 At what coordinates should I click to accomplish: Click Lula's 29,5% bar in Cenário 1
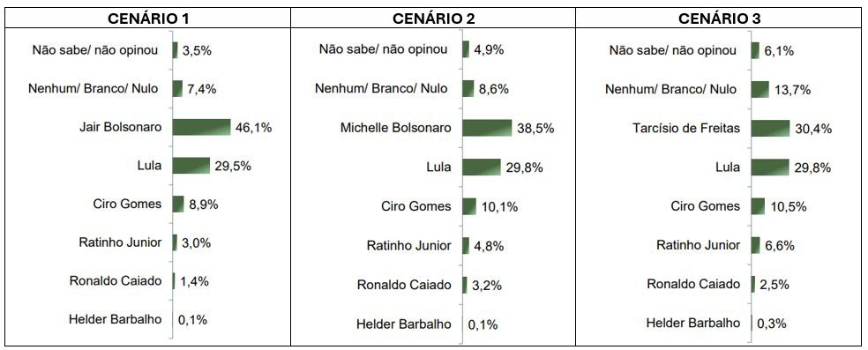pyautogui.click(x=191, y=166)
